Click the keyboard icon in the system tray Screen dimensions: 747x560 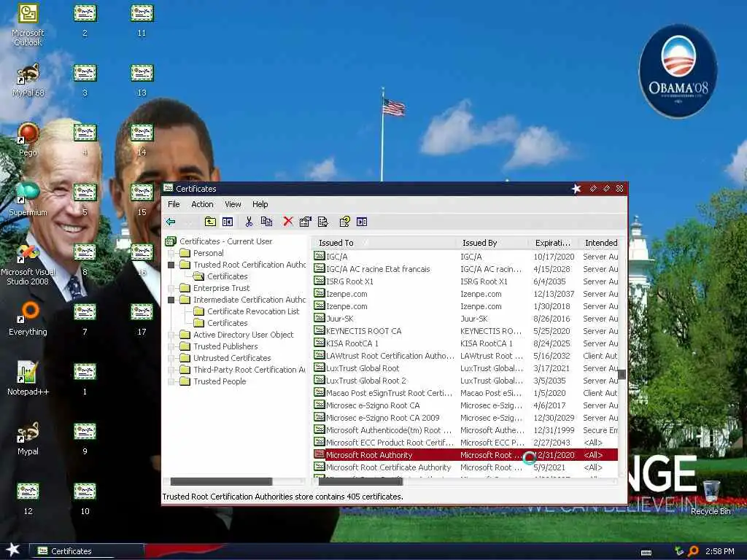[646, 553]
